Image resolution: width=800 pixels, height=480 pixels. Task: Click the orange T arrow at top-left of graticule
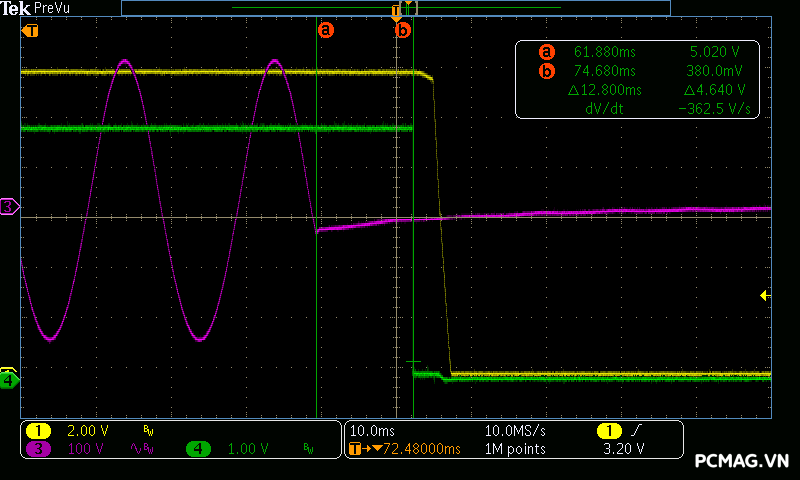pyautogui.click(x=30, y=31)
